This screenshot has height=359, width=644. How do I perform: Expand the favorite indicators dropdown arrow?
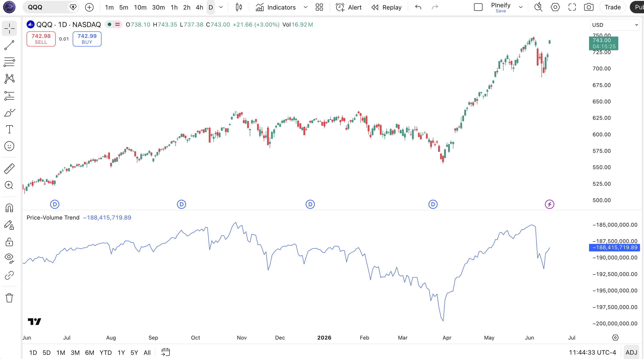tap(306, 7)
